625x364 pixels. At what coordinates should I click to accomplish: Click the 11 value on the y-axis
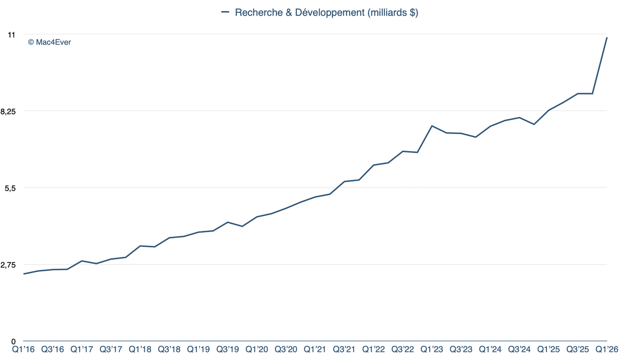coord(11,35)
